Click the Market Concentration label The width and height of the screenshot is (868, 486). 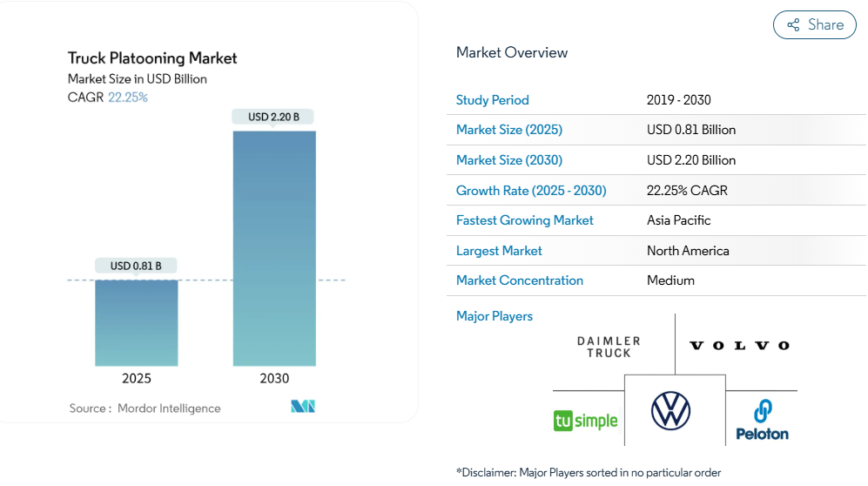(x=519, y=280)
